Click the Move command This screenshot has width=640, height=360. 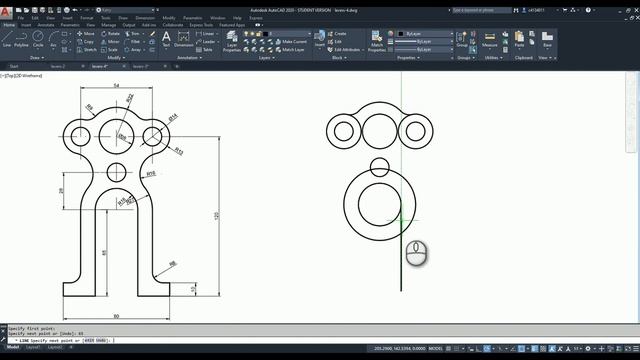[x=86, y=33]
